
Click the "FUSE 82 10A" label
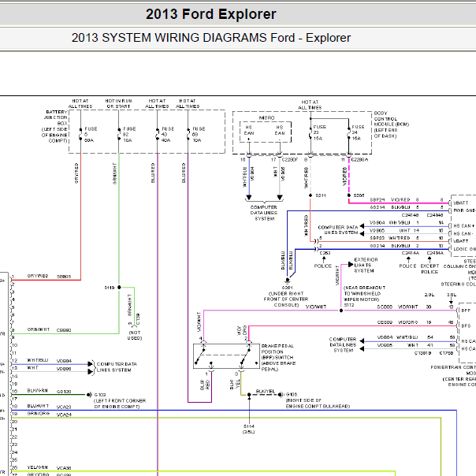(x=129, y=135)
